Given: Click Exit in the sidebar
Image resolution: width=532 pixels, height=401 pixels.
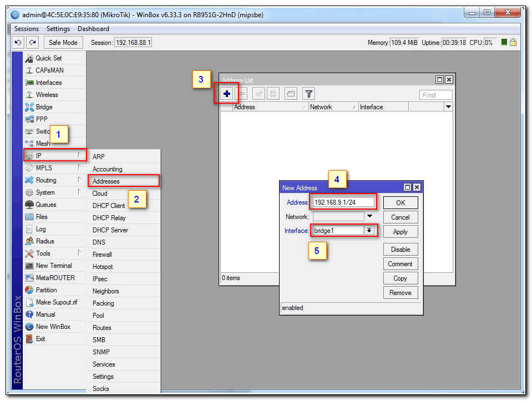Looking at the screenshot, I should tap(54, 339).
